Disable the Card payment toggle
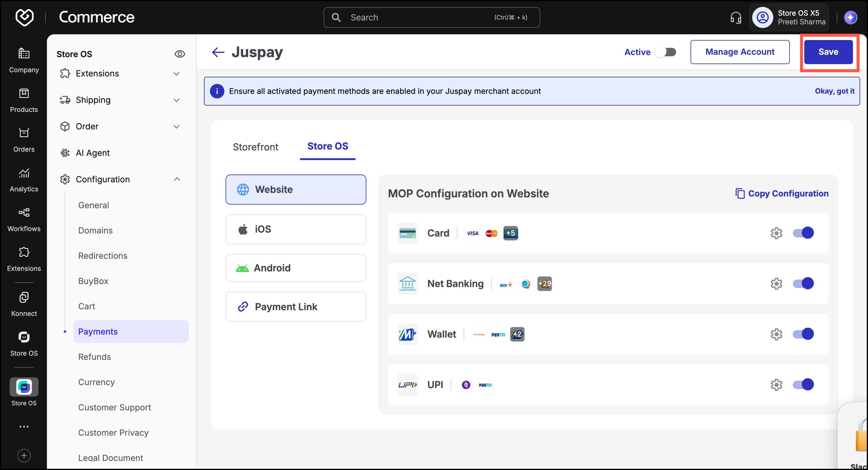The width and height of the screenshot is (868, 470). point(803,233)
